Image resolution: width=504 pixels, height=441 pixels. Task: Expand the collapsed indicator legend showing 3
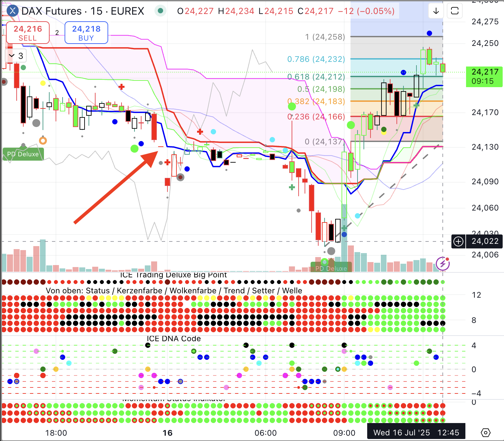click(16, 56)
